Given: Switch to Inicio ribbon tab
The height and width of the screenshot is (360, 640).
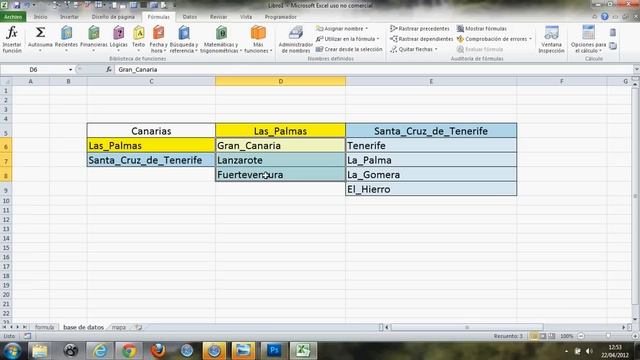Looking at the screenshot, I should pyautogui.click(x=40, y=17).
